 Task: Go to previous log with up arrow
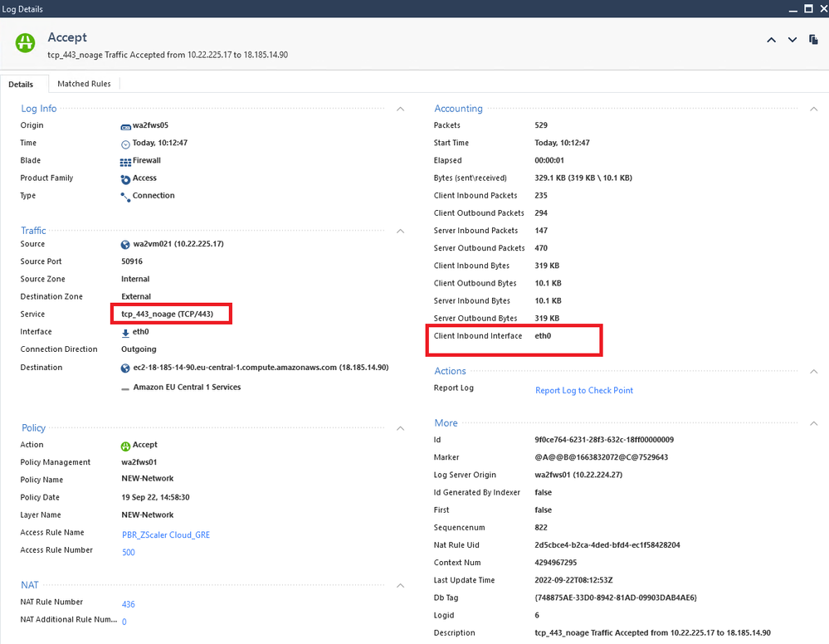point(772,40)
